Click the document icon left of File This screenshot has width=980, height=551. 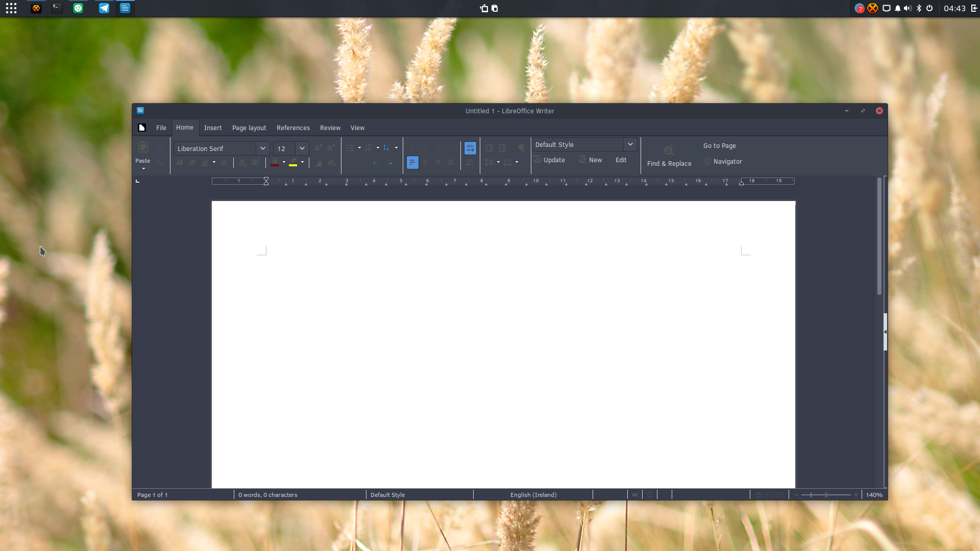(x=142, y=128)
